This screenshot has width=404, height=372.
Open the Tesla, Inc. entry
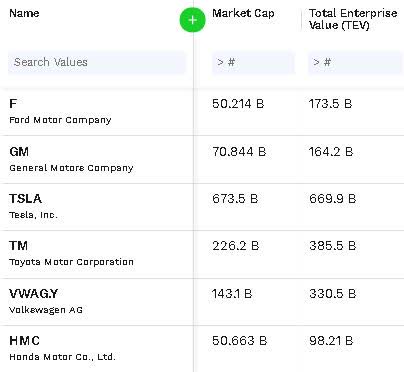click(33, 215)
